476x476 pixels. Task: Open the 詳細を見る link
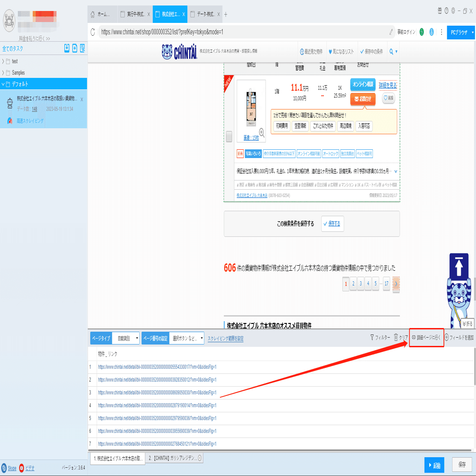pos(388,85)
